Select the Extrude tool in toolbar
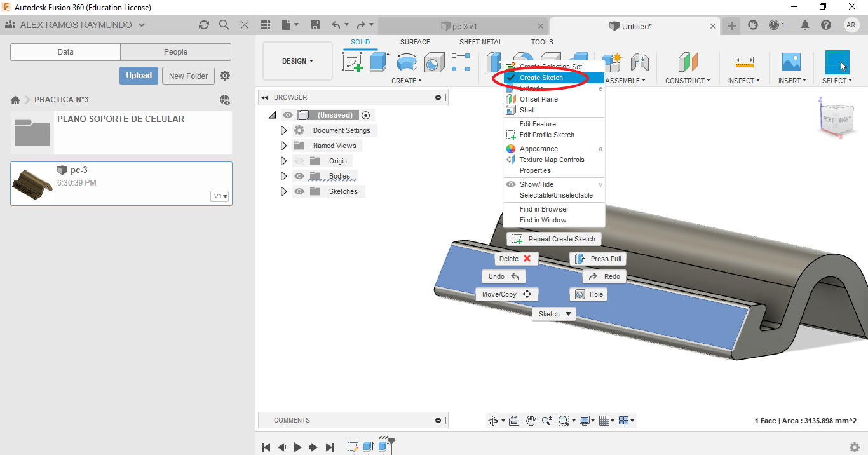 pyautogui.click(x=379, y=62)
